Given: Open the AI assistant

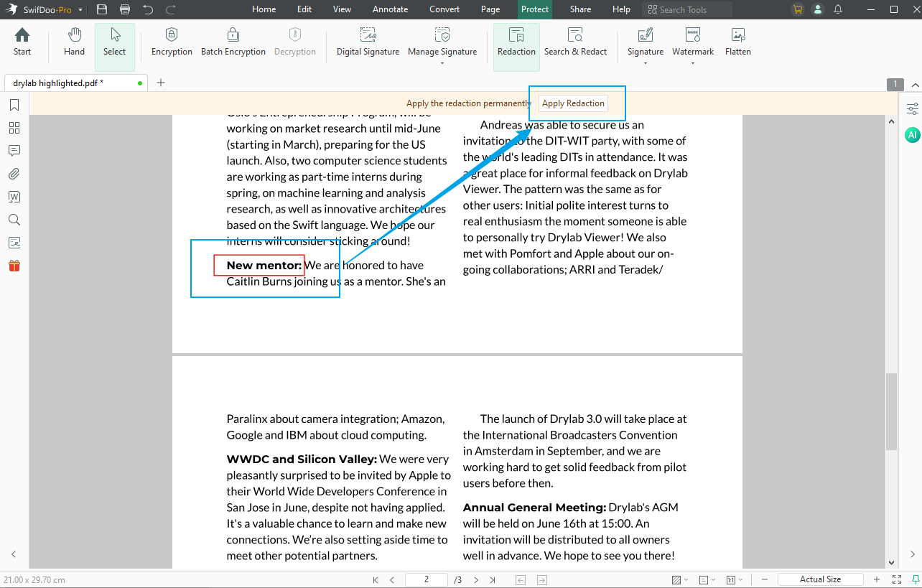Looking at the screenshot, I should [x=912, y=134].
